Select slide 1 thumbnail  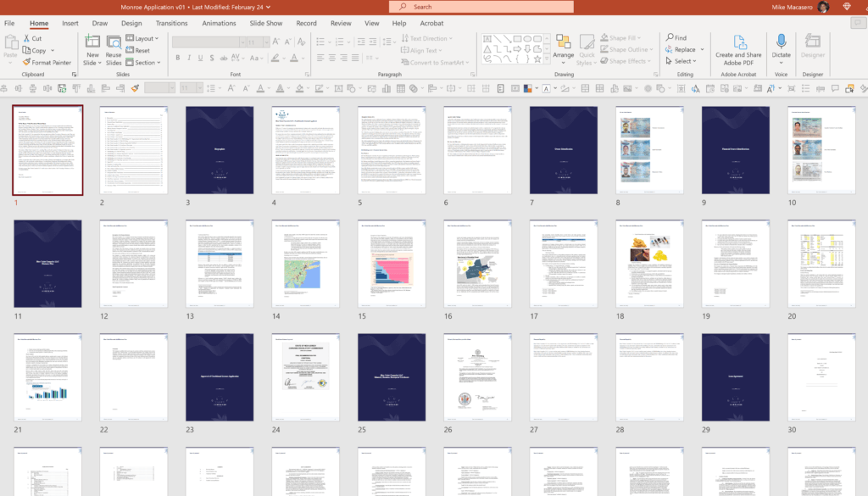pos(47,150)
